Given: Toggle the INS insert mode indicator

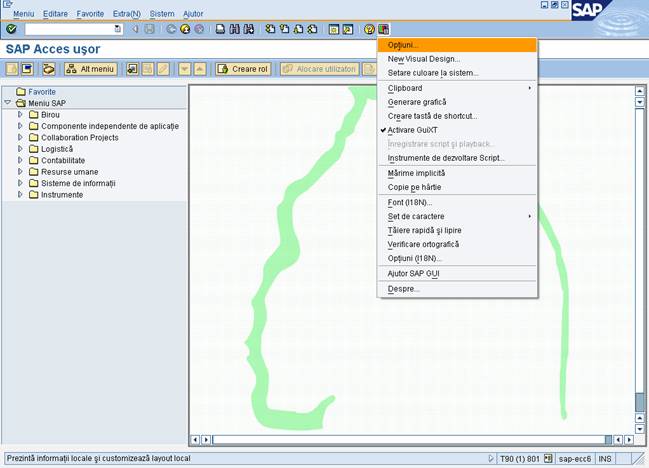Looking at the screenshot, I should (605, 458).
